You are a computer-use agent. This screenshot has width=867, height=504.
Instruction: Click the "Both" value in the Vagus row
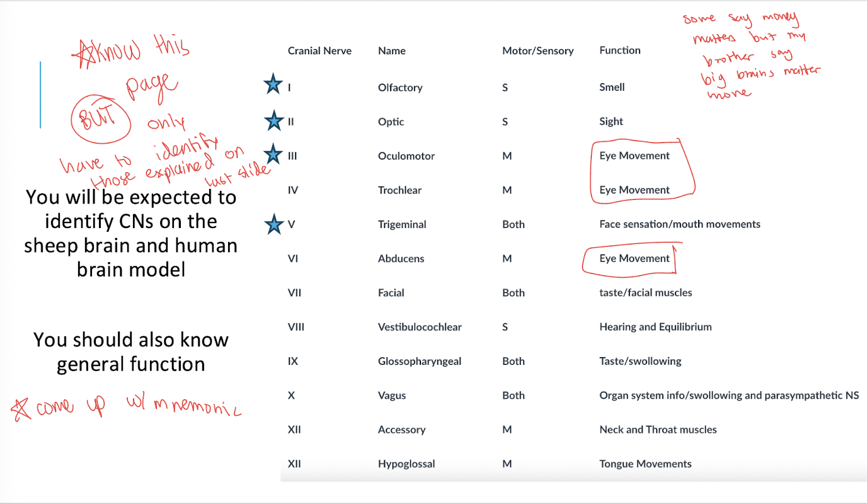point(514,396)
